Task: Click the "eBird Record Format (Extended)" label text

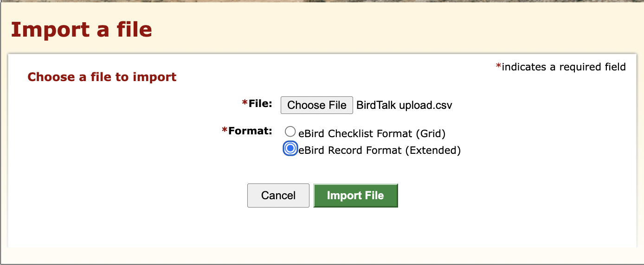Action: [380, 151]
